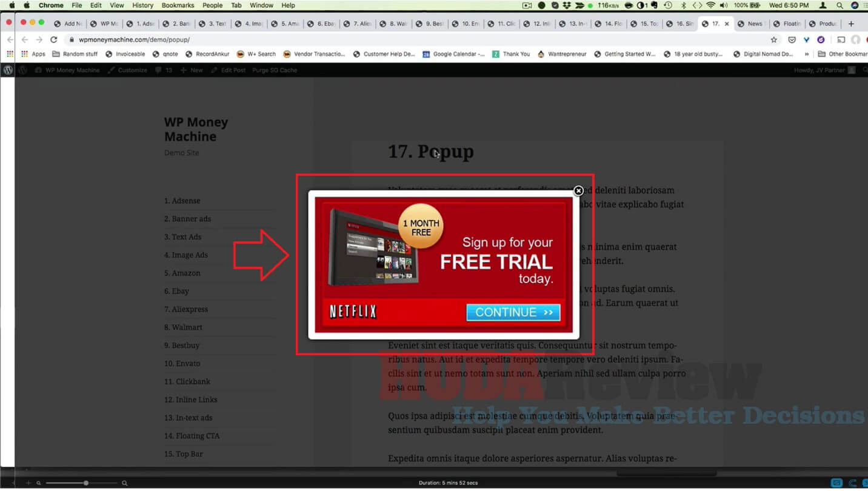The width and height of the screenshot is (868, 491).
Task: Click the zoom-out magnifier beside the slider
Action: [38, 483]
